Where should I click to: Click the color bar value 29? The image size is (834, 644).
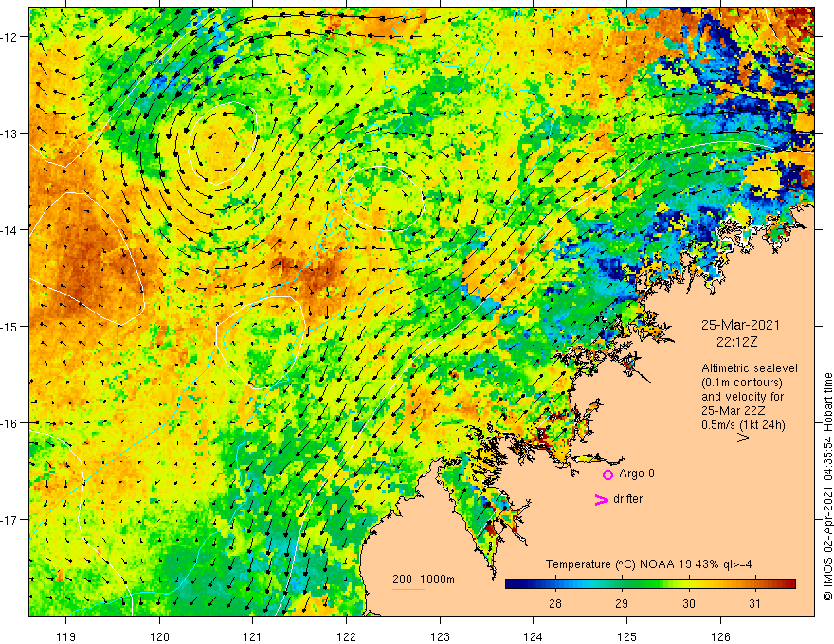[622, 604]
